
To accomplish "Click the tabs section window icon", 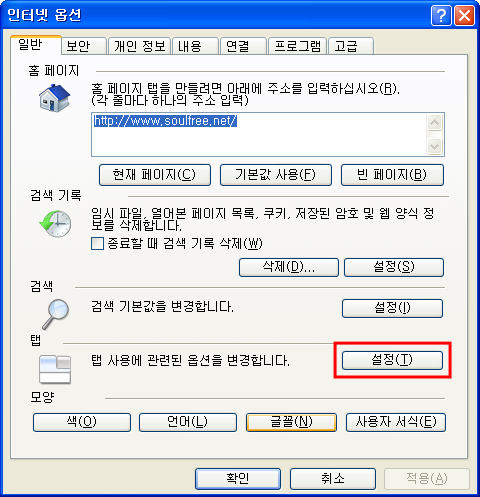I will point(55,369).
